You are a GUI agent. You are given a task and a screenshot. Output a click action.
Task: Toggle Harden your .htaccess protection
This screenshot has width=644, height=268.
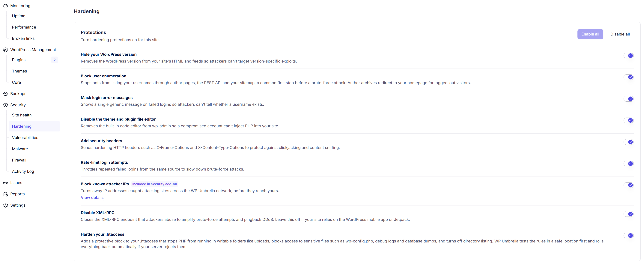628,236
